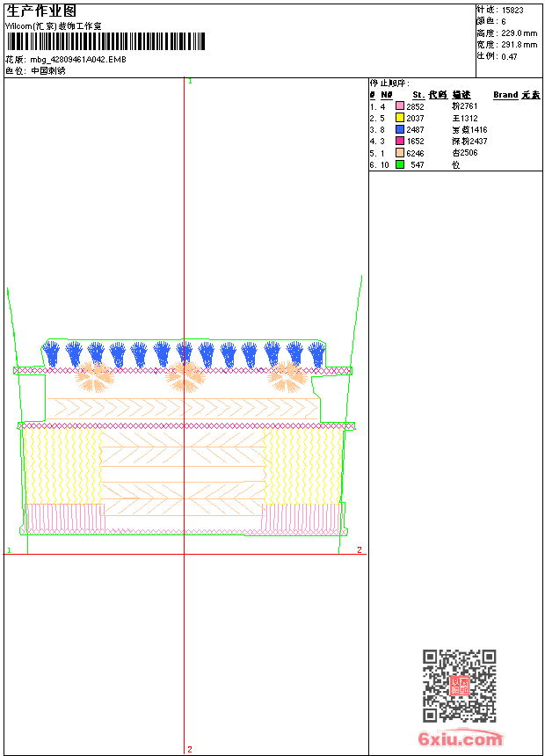Click the QR code image
545x756 pixels.
coord(459,686)
